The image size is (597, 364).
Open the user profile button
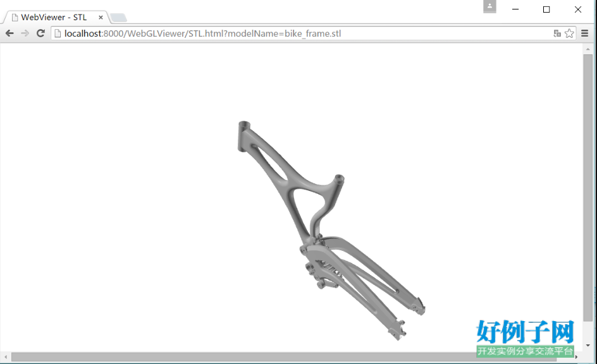pos(489,6)
